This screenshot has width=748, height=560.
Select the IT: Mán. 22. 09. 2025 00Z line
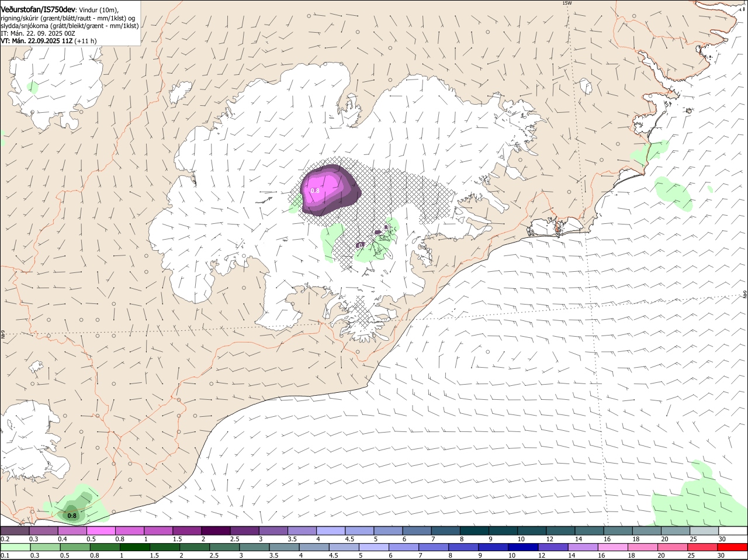pyautogui.click(x=38, y=33)
